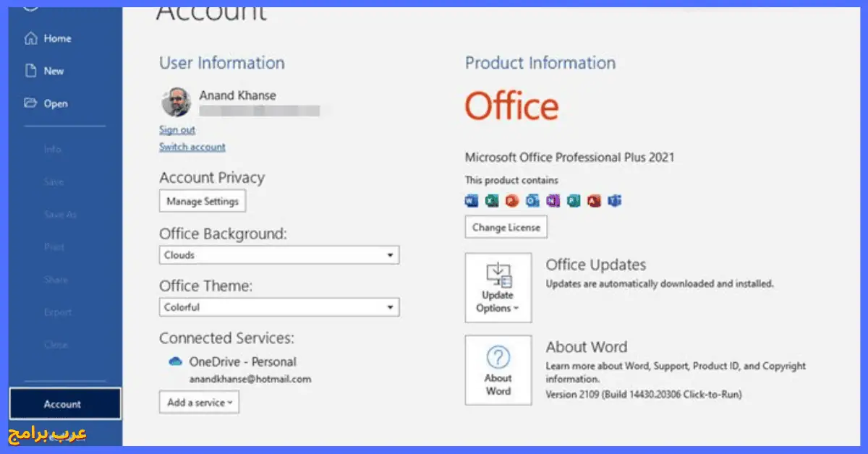Click the Sign out link

[x=177, y=129]
